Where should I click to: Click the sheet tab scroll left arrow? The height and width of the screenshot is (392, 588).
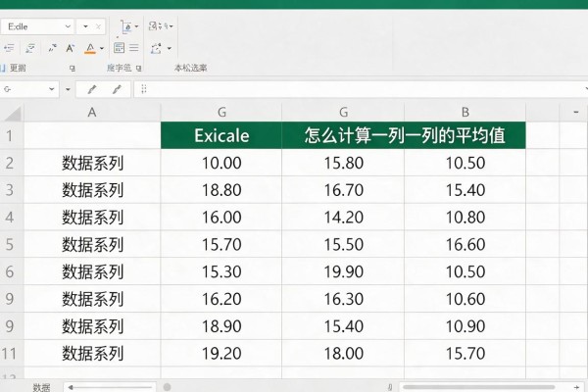[x=71, y=387]
